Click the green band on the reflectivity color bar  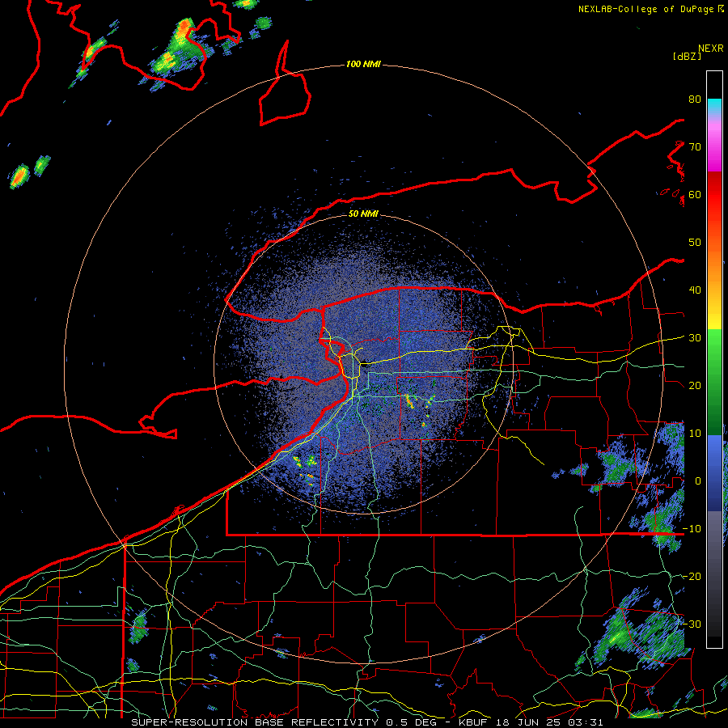[714, 381]
